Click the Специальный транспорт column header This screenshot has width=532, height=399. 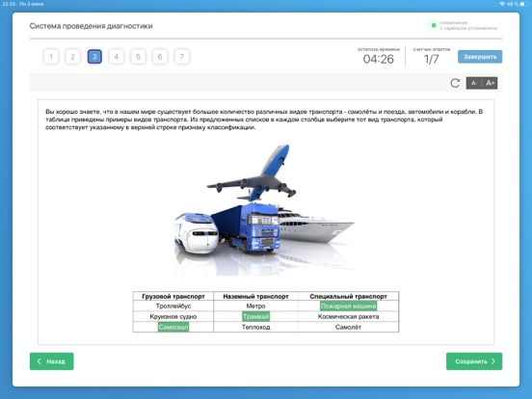pyautogui.click(x=349, y=296)
